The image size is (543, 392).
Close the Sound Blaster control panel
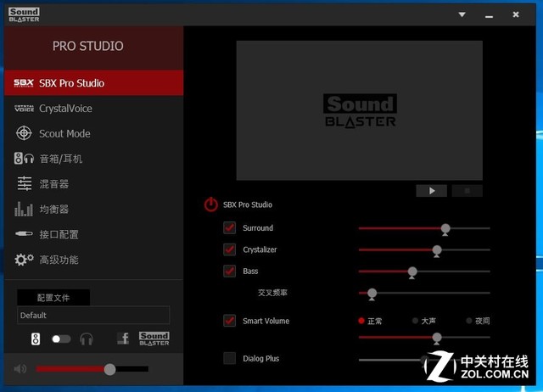[x=516, y=14]
